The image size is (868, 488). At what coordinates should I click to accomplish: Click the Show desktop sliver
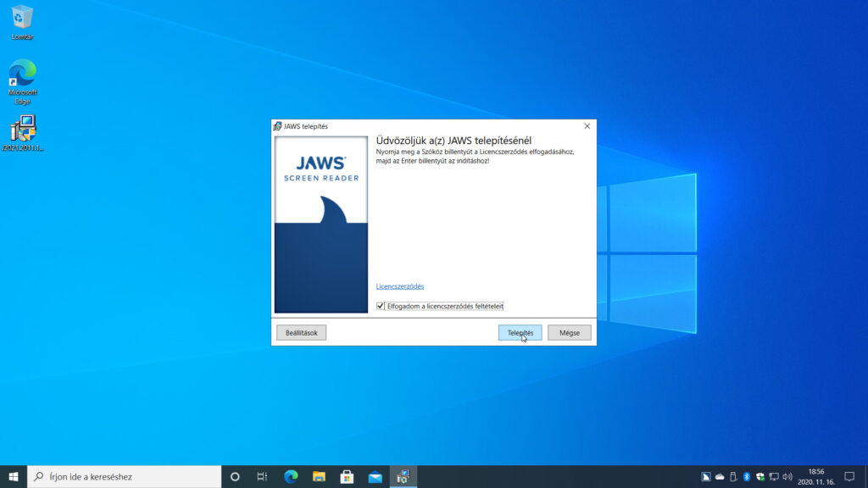pyautogui.click(x=865, y=476)
